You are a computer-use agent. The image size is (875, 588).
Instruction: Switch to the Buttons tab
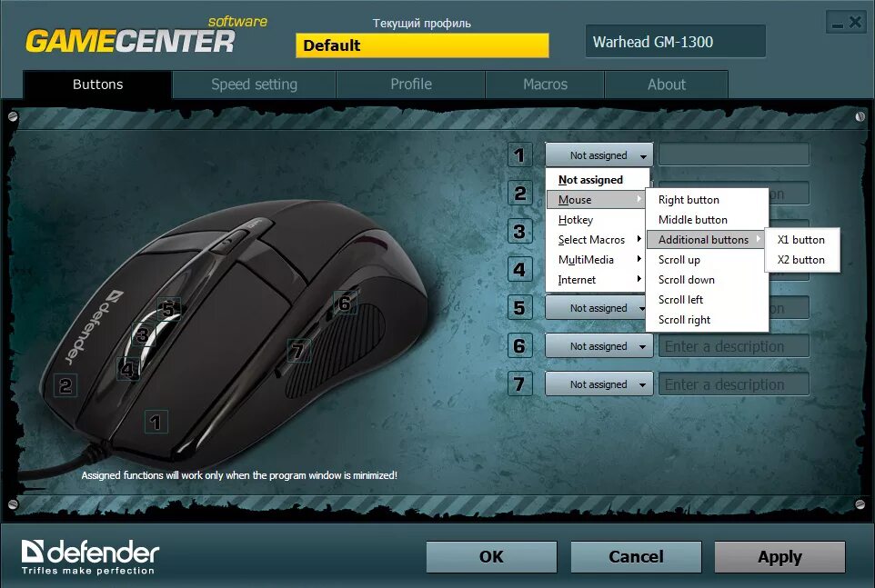(x=97, y=85)
